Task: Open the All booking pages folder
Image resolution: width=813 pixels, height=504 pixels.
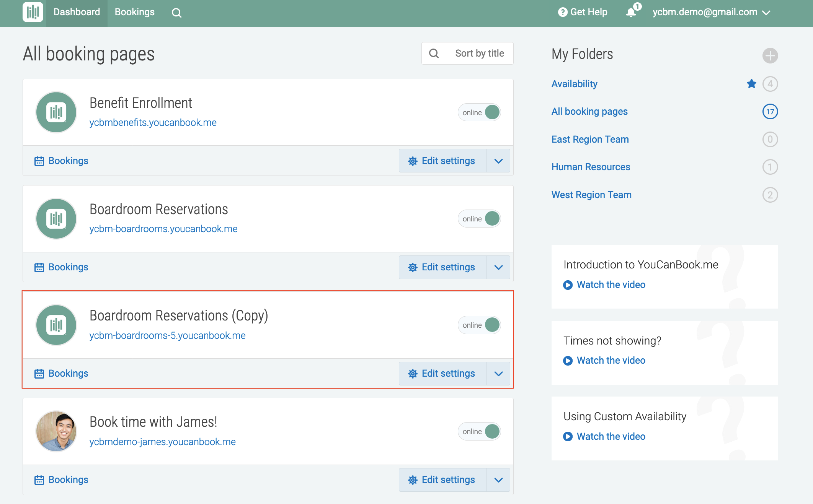Action: point(589,112)
